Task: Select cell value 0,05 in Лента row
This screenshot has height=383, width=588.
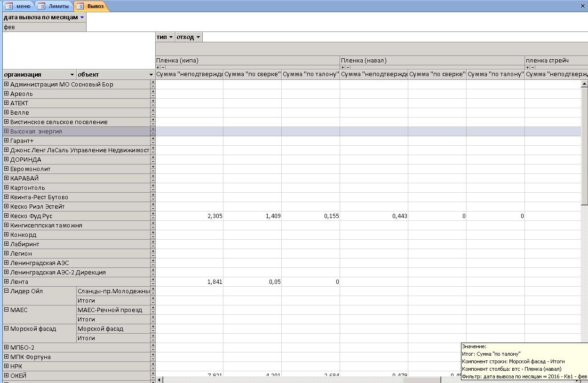Action: pos(252,282)
